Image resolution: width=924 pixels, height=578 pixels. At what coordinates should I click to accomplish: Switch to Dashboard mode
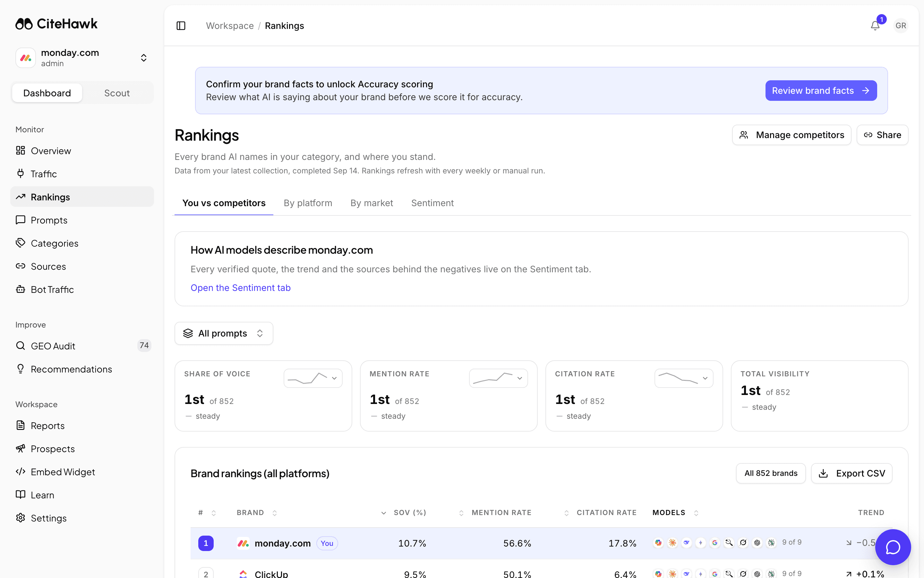[x=47, y=93]
